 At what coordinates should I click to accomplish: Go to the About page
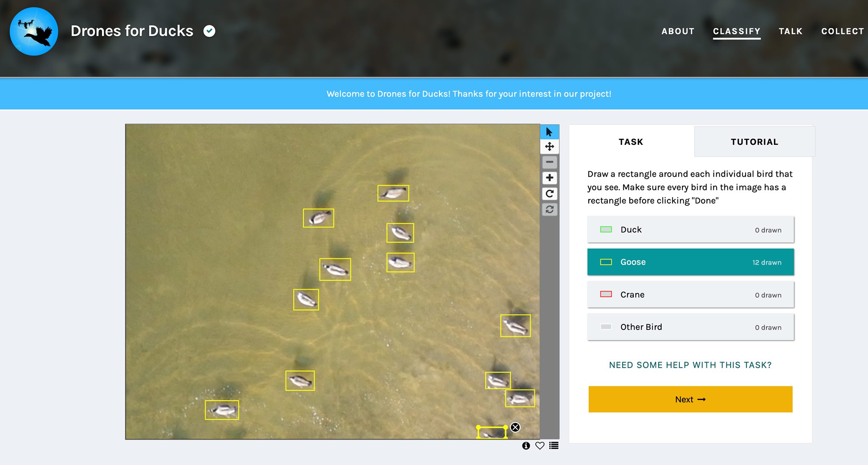678,31
